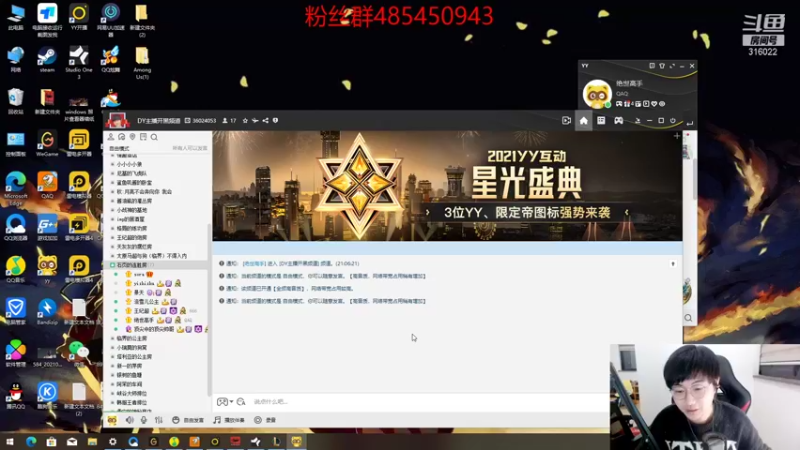Click the record button in bottom toolbar
Image resolution: width=800 pixels, height=450 pixels.
pyautogui.click(x=265, y=420)
